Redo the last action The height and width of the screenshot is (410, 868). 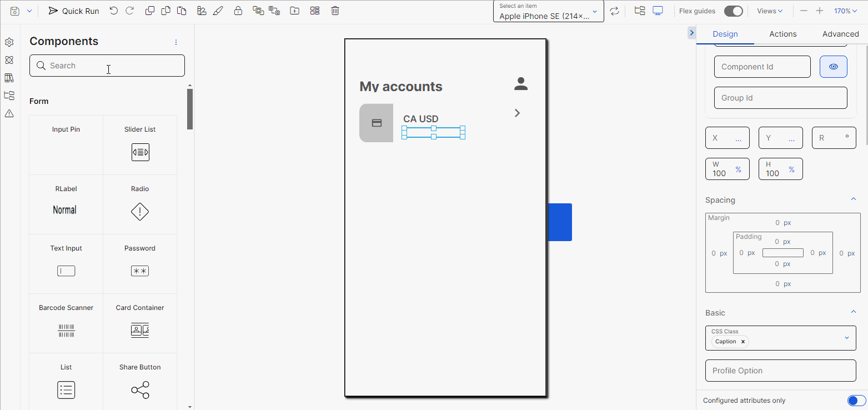(130, 10)
